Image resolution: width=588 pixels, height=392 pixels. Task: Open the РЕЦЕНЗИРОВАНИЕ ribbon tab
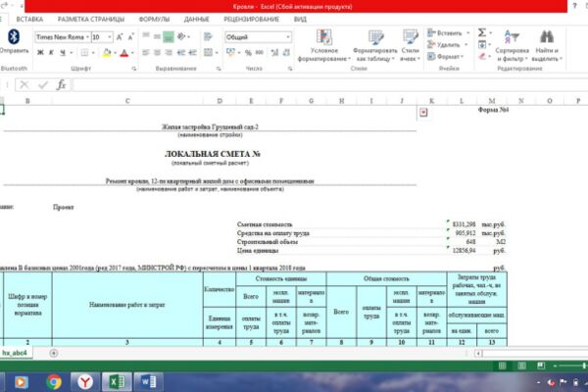coord(251,20)
